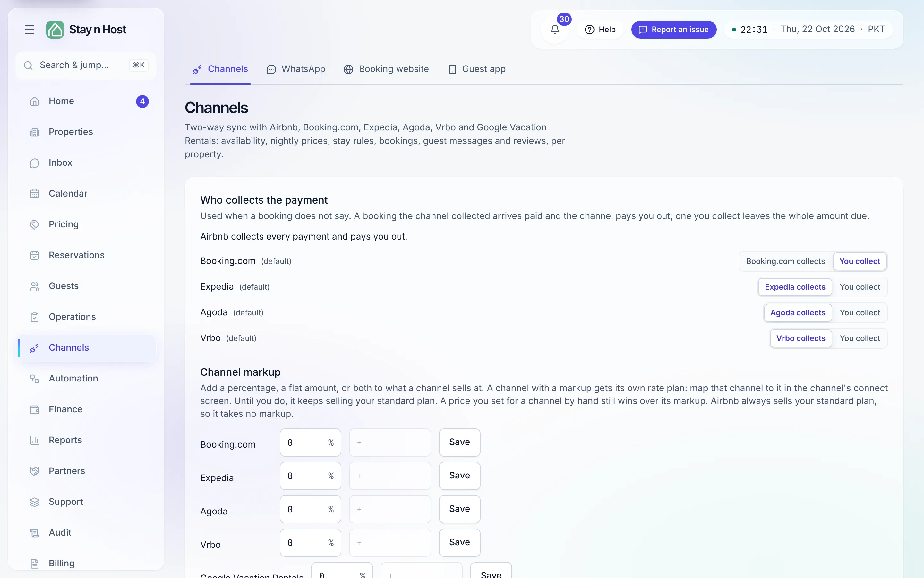This screenshot has height=578, width=924.
Task: Click the Inbox sidebar icon
Action: [x=35, y=163]
